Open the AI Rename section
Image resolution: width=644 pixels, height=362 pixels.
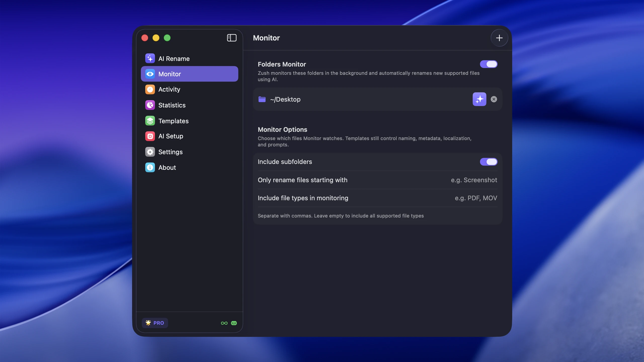[x=189, y=58]
